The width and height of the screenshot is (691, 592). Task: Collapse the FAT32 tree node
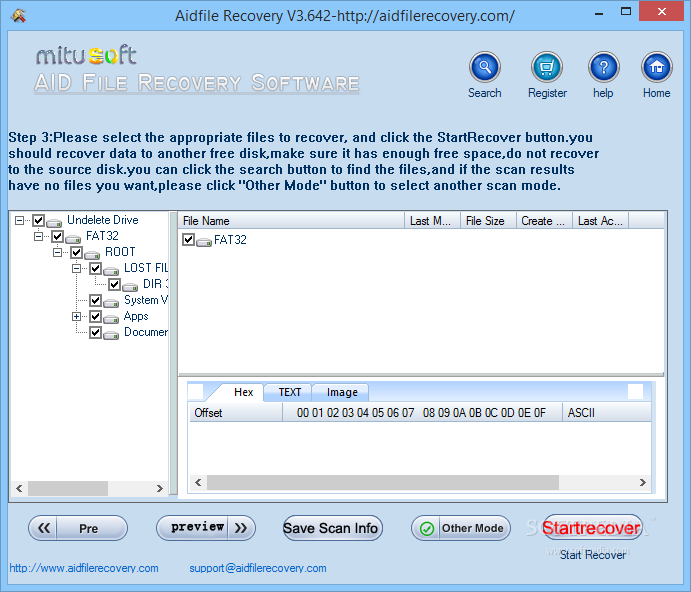coord(38,236)
